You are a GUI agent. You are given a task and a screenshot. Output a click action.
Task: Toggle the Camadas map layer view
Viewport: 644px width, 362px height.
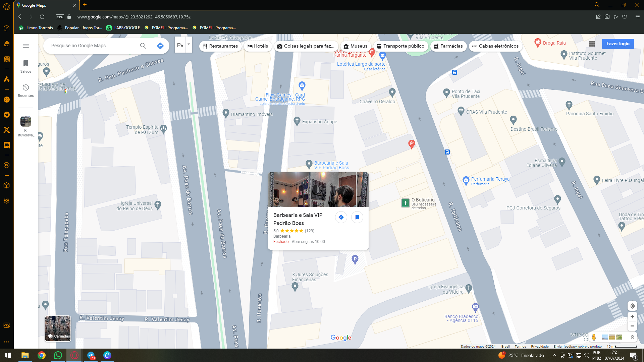58,328
